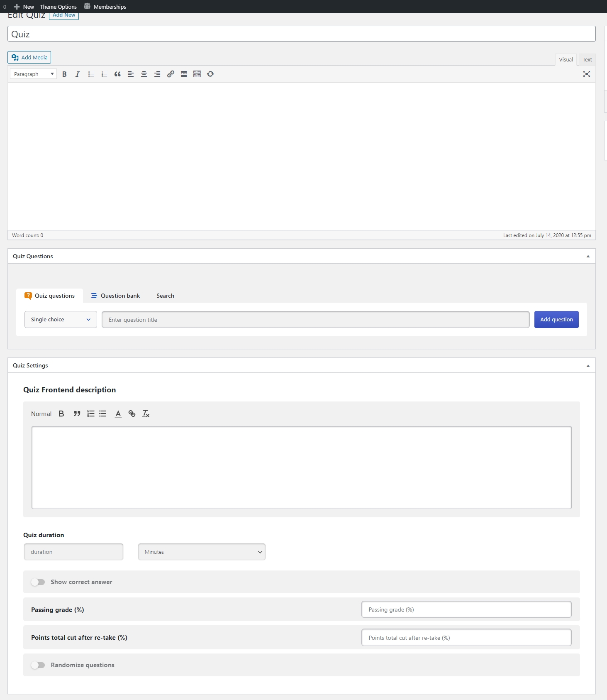Open the Paragraph format dropdown
Viewport: 607px width, 700px height.
[33, 74]
